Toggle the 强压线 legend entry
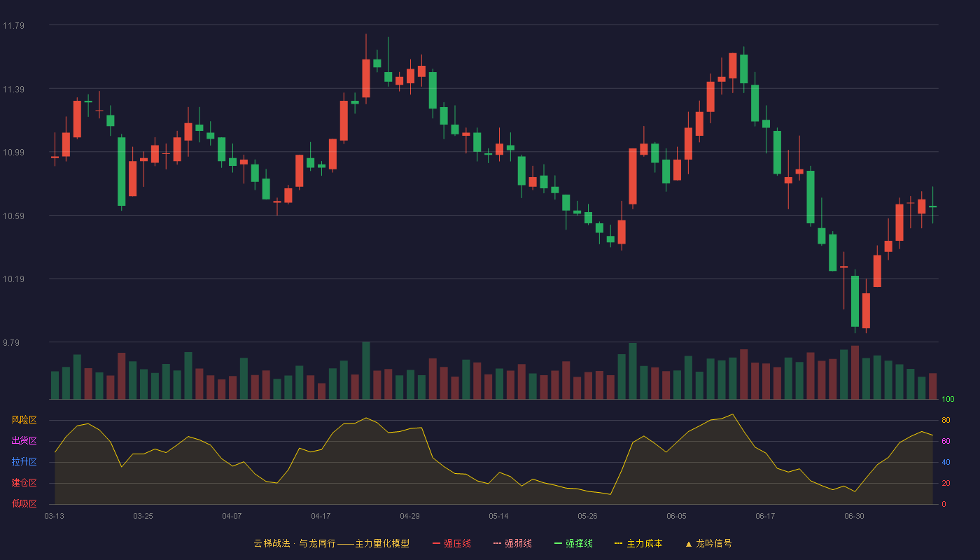This screenshot has height=560, width=980. pos(451,543)
